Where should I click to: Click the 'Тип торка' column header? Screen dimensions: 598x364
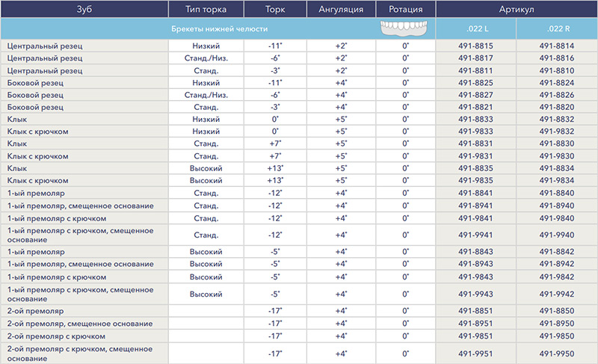pyautogui.click(x=206, y=9)
